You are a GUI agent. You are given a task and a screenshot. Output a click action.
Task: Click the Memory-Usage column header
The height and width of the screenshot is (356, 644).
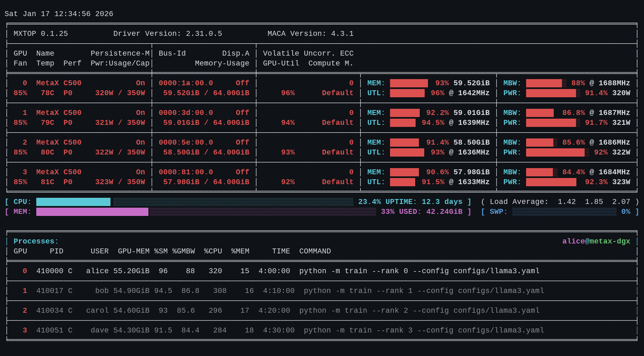[222, 63]
